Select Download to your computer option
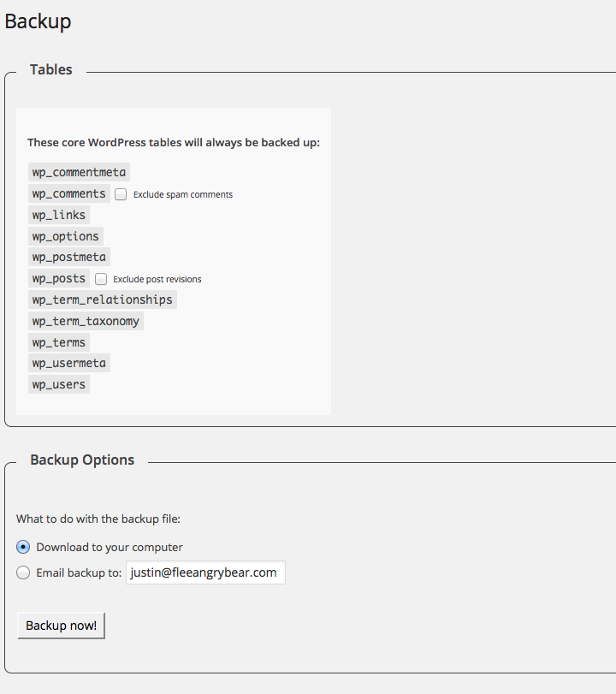 23,547
